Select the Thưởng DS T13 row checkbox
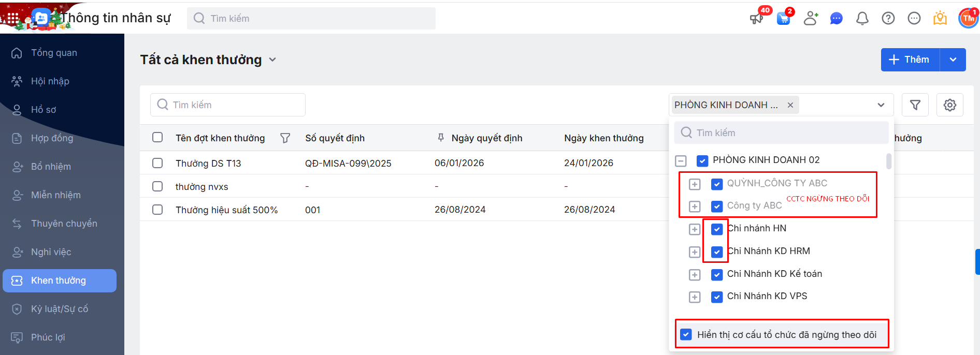The height and width of the screenshot is (355, 980). click(x=157, y=163)
